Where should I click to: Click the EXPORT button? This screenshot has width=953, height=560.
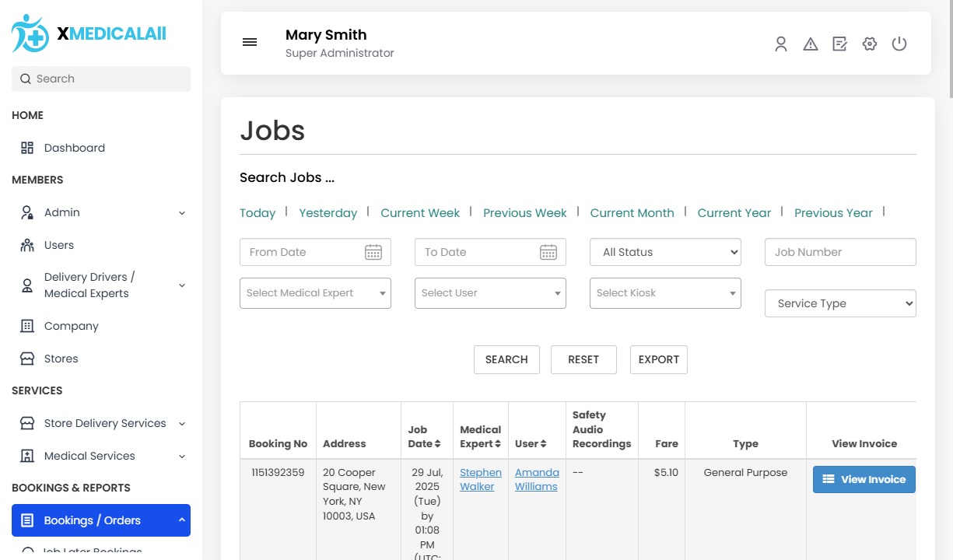pos(658,359)
